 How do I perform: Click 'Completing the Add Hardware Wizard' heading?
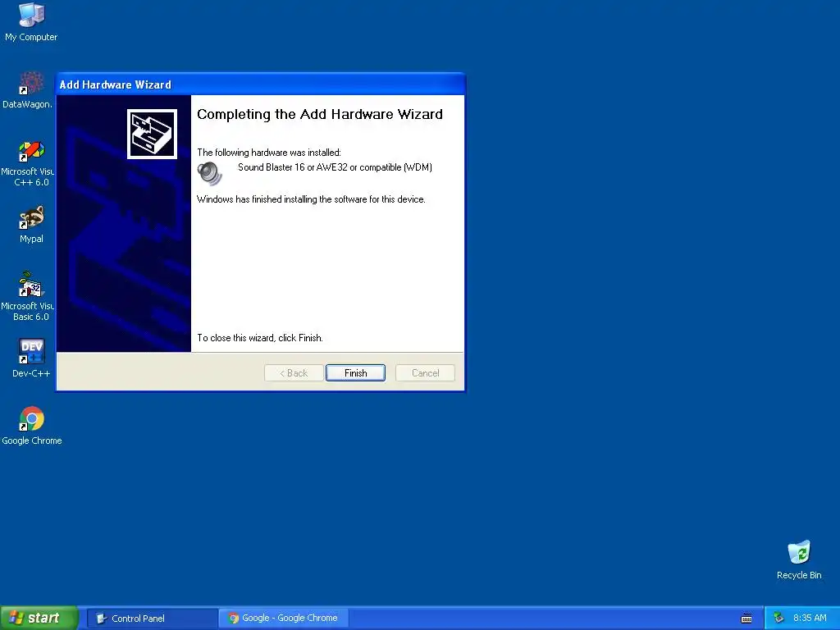pyautogui.click(x=320, y=115)
